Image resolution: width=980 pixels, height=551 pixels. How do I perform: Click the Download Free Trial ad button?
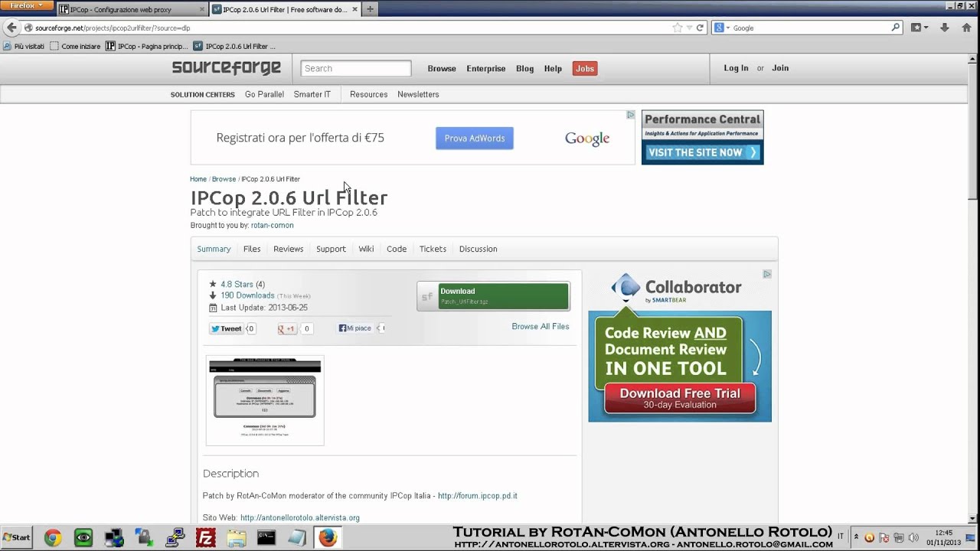680,398
